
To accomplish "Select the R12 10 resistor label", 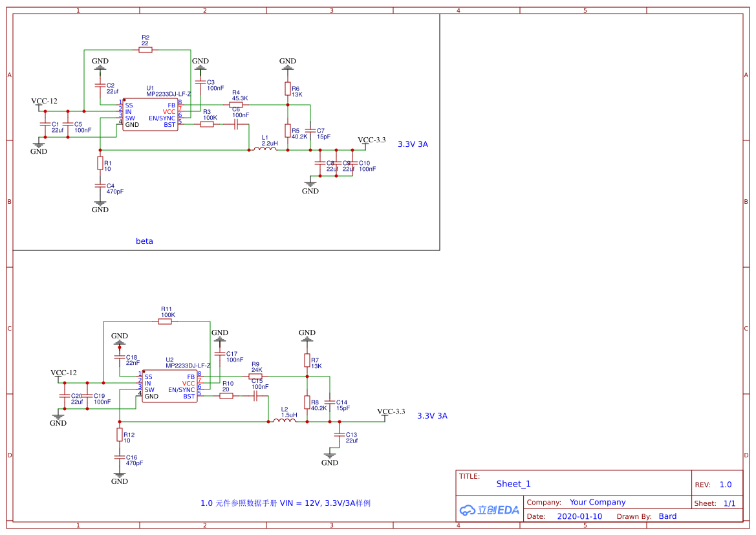I will coord(129,437).
